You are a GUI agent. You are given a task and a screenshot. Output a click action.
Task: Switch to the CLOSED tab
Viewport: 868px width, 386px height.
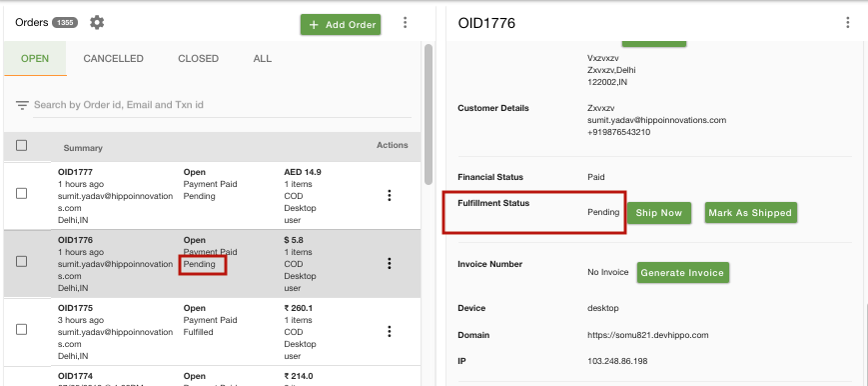click(x=198, y=58)
